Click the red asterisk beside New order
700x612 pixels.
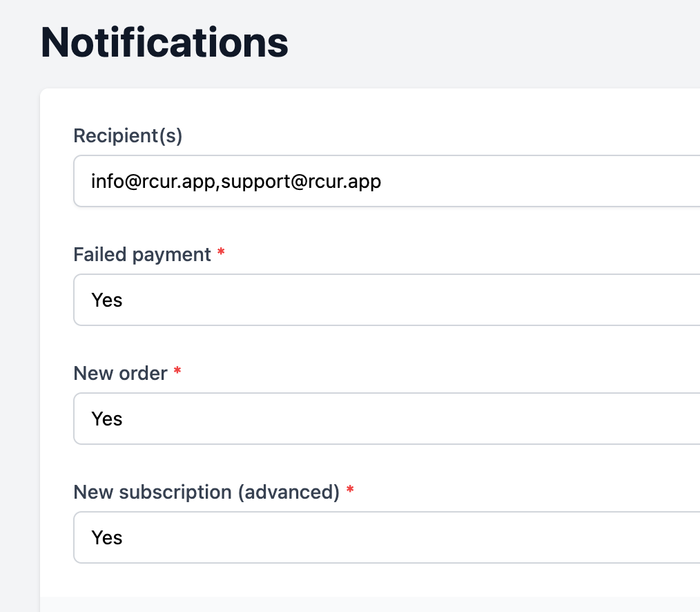[x=177, y=370]
